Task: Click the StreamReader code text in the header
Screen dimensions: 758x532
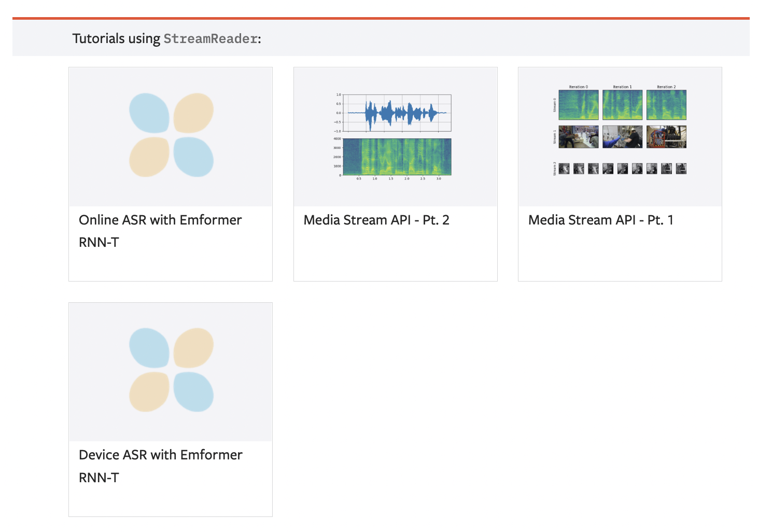Action: (209, 38)
